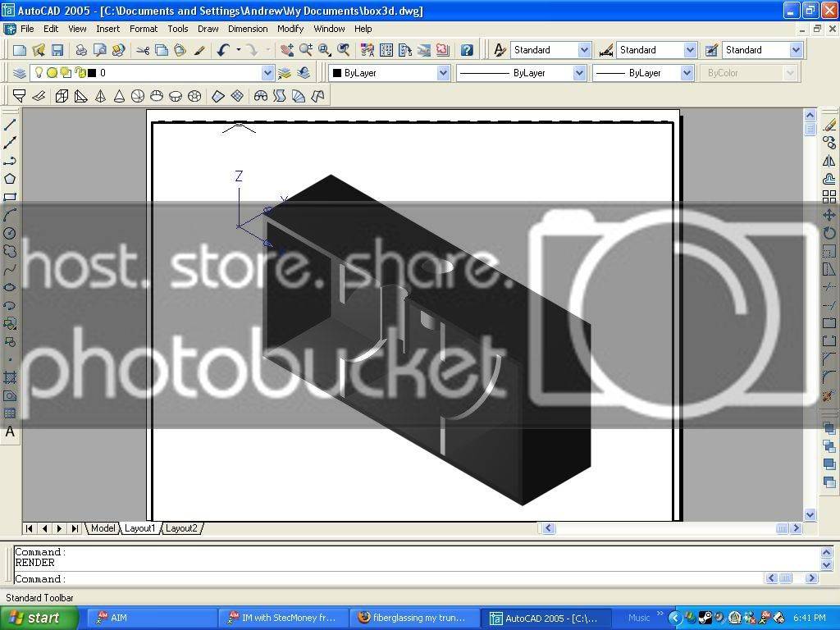Open the IM with StecMoney taskbar window
Screen dimensions: 840x630
[x=282, y=618]
